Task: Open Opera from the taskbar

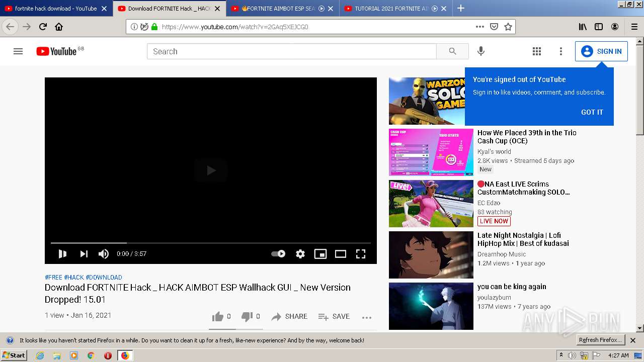Action: click(108, 355)
